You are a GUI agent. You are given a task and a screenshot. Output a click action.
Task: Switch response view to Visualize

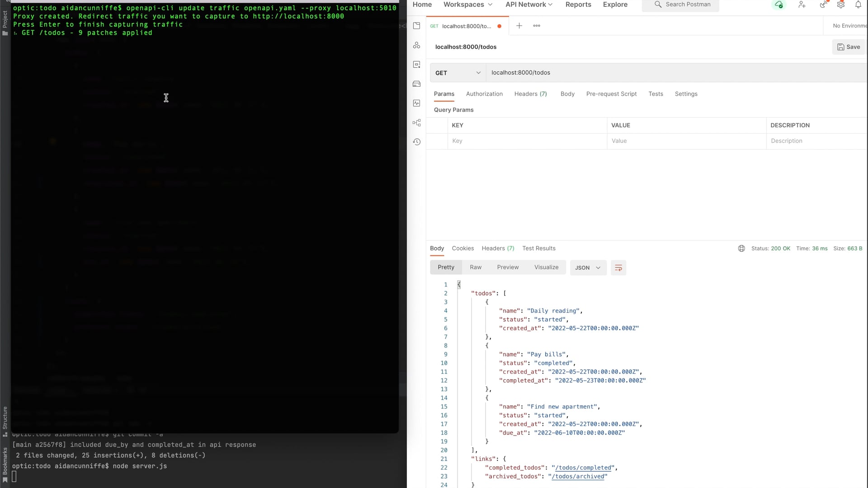pyautogui.click(x=546, y=267)
